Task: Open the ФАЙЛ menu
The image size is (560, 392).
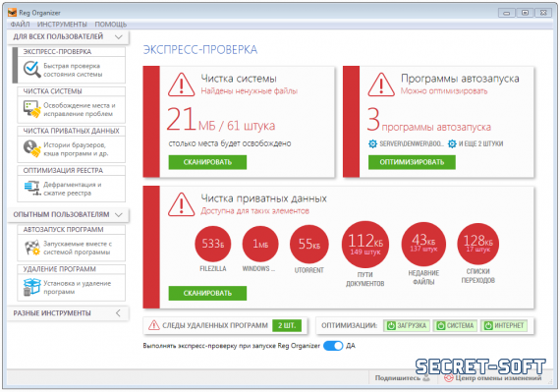Action: pos(20,25)
